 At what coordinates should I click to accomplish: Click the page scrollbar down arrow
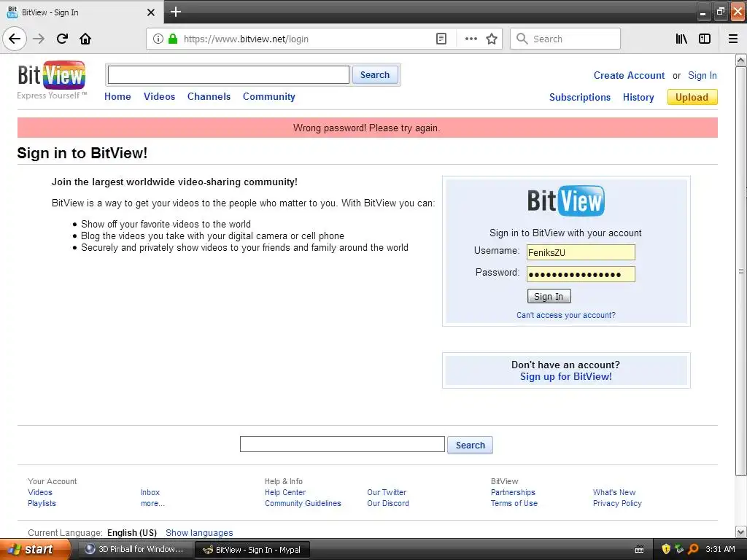coord(741,532)
